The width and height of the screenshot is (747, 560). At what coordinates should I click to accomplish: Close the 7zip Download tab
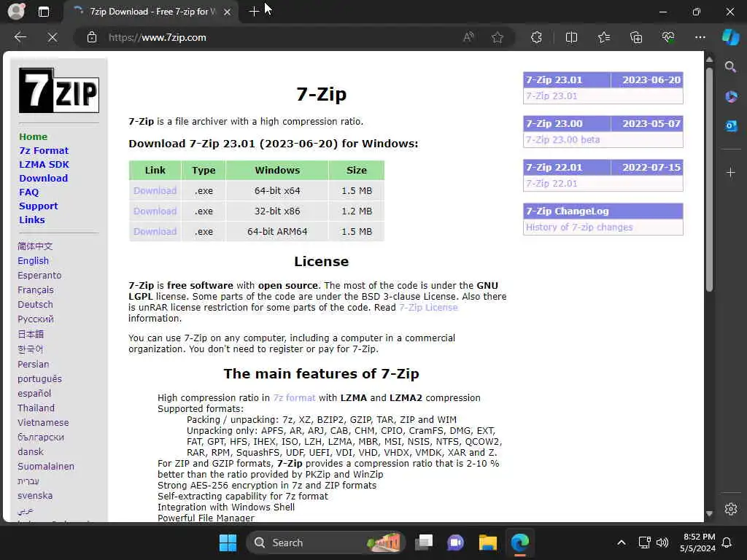click(x=228, y=12)
